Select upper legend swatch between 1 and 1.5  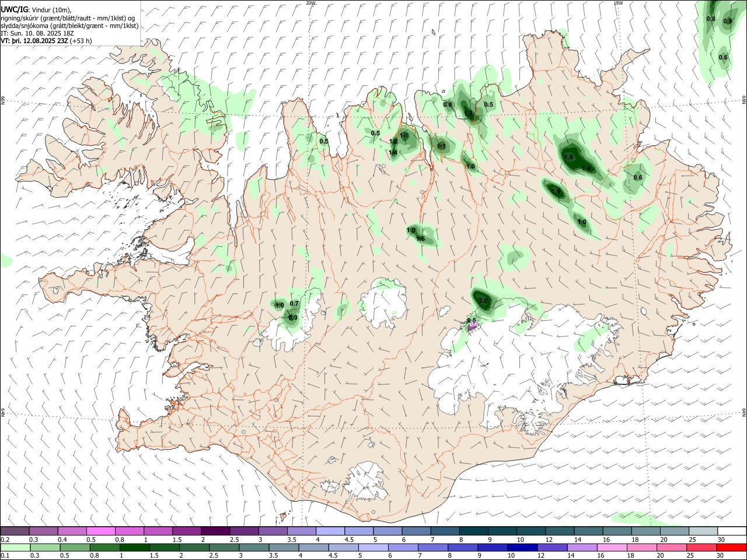(158, 531)
